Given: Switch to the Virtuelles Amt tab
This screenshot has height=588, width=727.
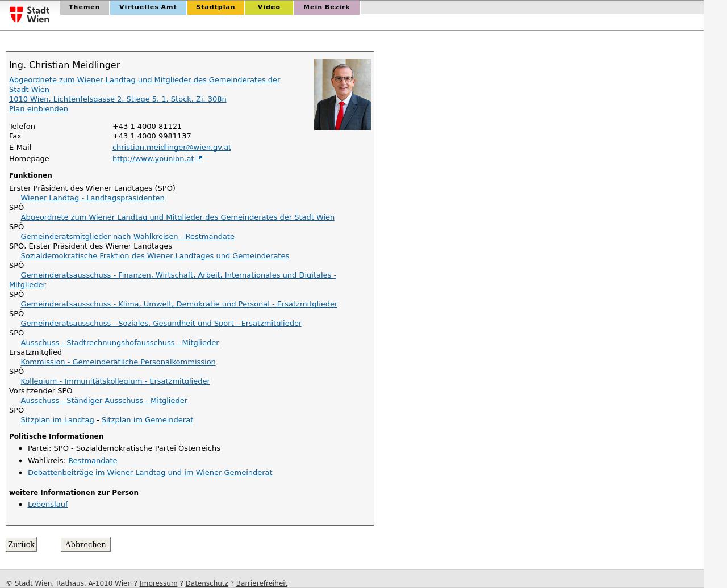Looking at the screenshot, I should [x=148, y=7].
